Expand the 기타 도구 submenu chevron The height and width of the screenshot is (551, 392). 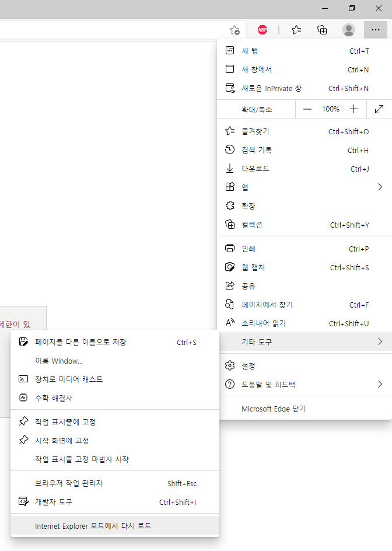[380, 341]
